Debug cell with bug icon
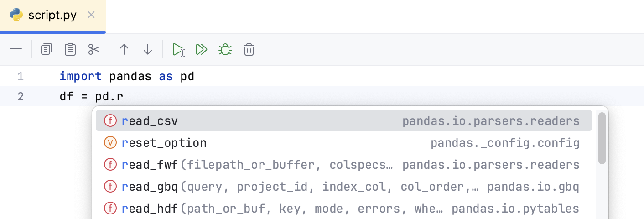644x219 pixels. [225, 49]
